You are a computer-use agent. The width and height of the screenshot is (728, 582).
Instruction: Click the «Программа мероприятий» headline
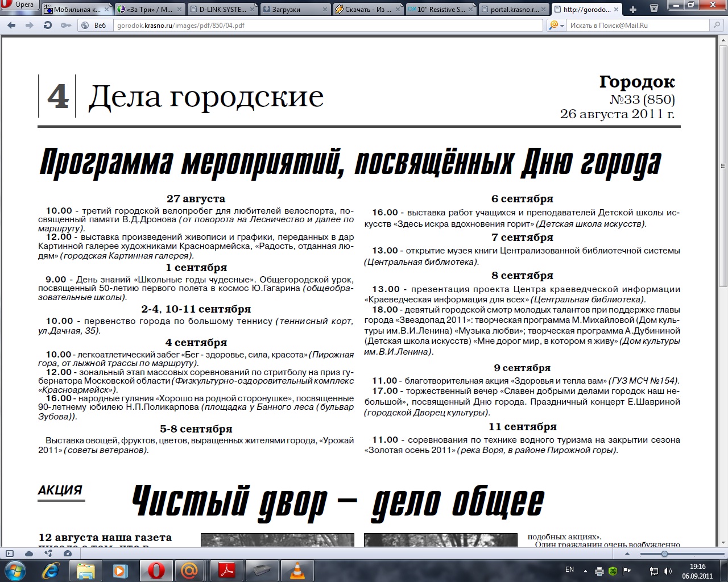pos(350,163)
